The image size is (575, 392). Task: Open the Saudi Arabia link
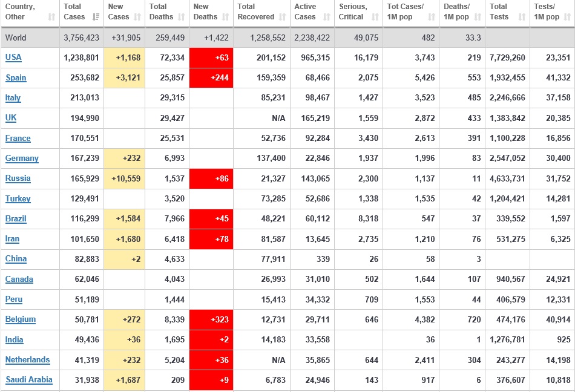[x=28, y=380]
